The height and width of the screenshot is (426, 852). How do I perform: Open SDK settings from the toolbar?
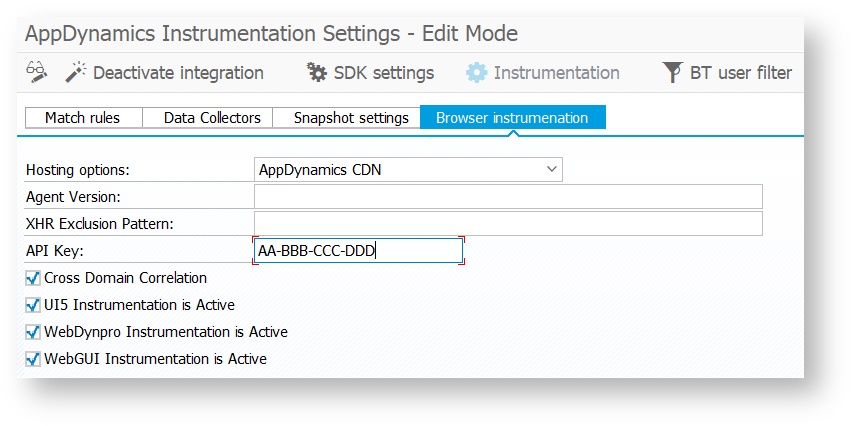pyautogui.click(x=384, y=73)
